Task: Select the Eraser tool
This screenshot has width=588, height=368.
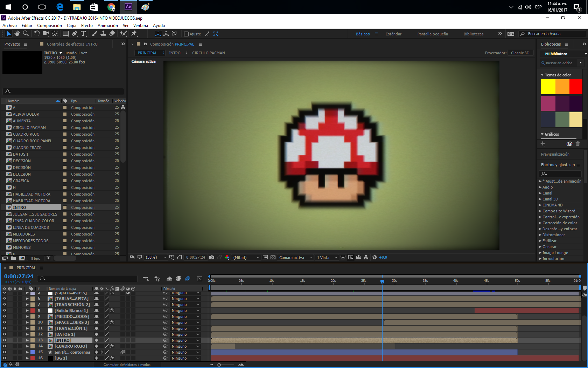Action: pyautogui.click(x=112, y=34)
